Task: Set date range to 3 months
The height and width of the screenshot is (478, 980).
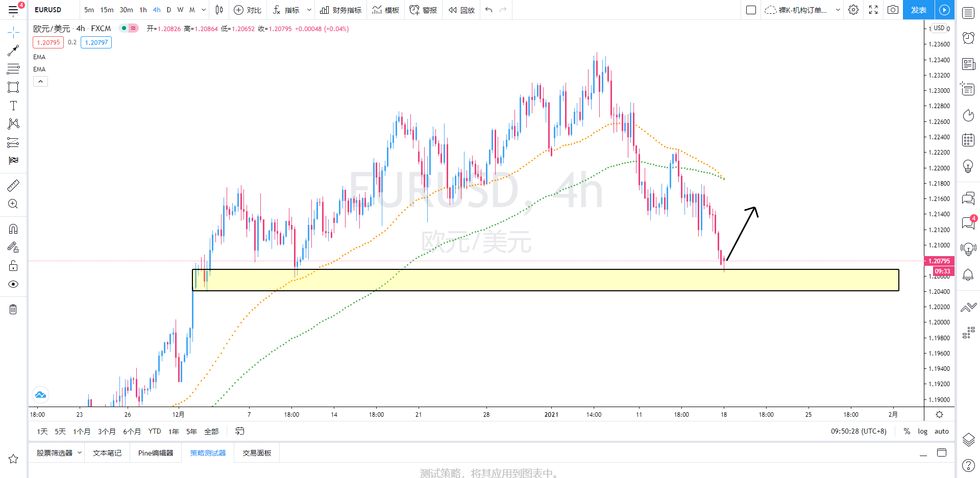Action: (107, 432)
